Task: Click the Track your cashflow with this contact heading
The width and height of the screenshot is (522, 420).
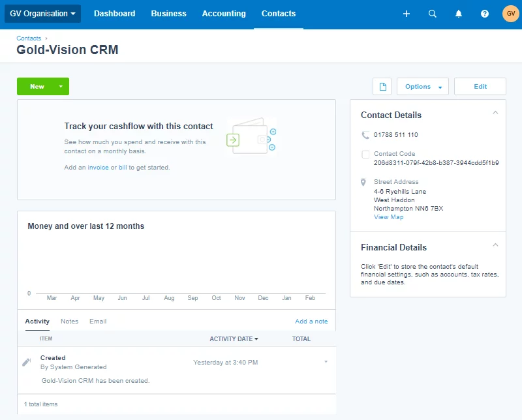Action: point(138,126)
